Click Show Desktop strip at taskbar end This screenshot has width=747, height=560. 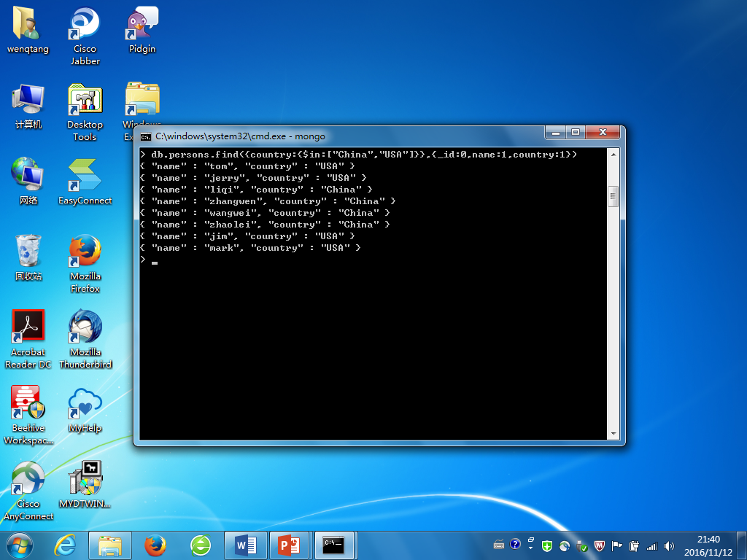743,545
